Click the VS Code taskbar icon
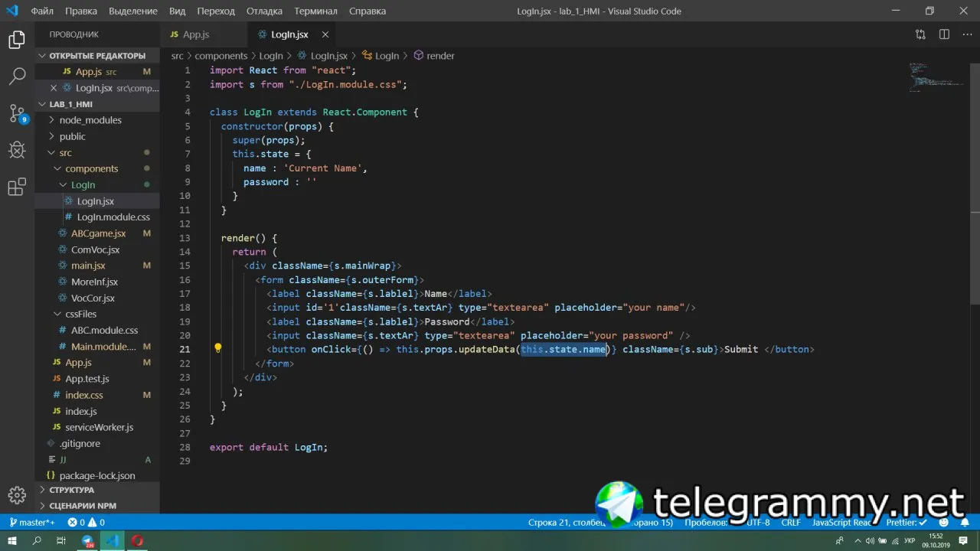 point(113,541)
